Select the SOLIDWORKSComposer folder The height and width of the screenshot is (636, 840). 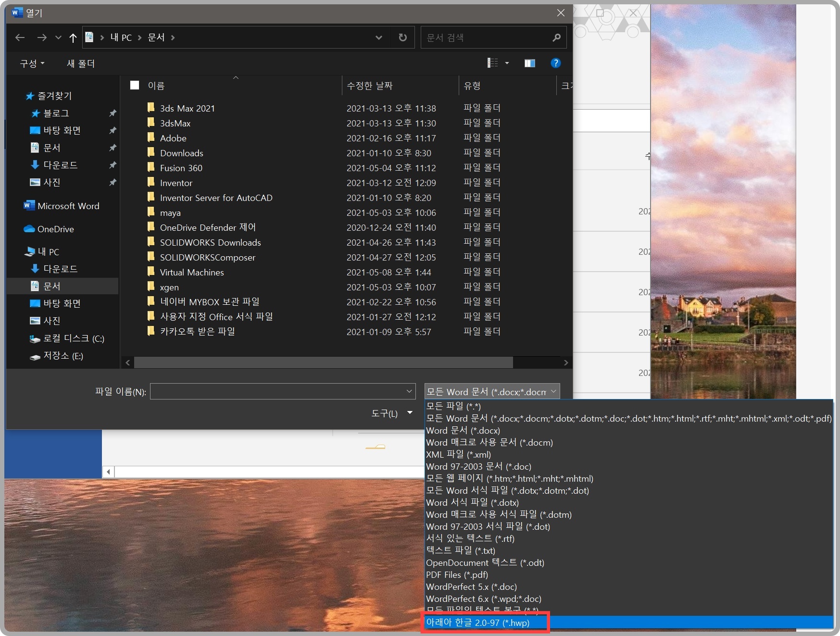(208, 257)
